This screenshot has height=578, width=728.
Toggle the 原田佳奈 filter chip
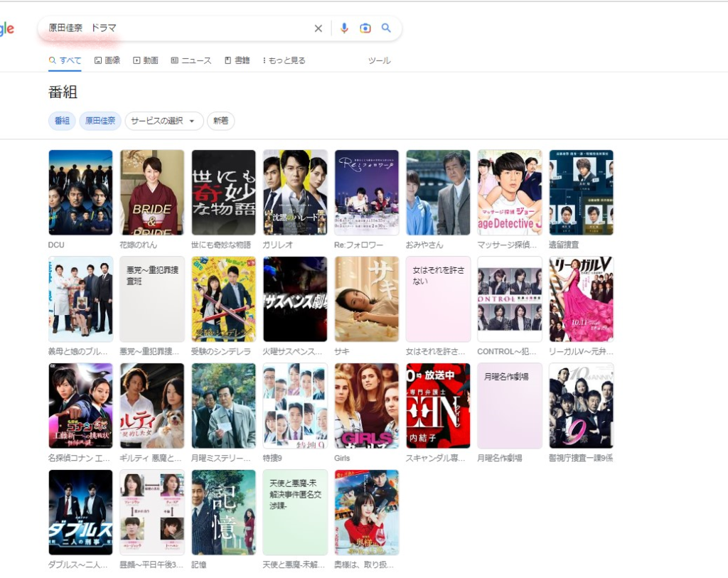(100, 121)
